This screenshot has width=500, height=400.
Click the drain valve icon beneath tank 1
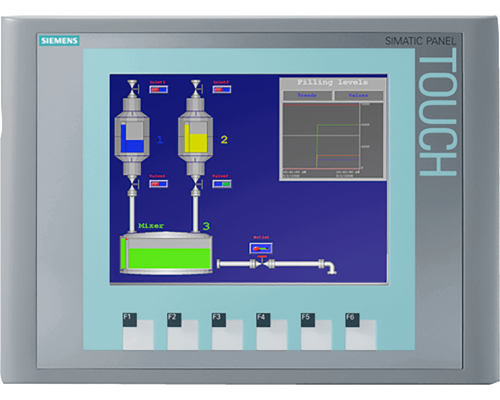coord(132,183)
